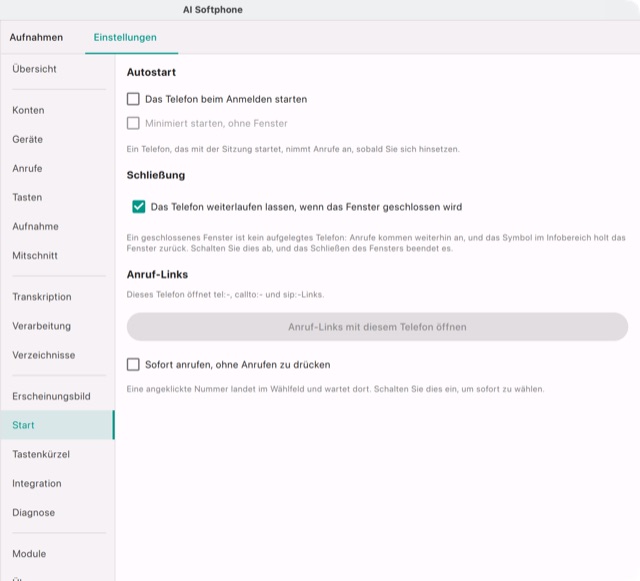Enable 'Sofort anrufen, ohne Anrufen zu drücken'
The image size is (640, 581).
[x=133, y=364]
